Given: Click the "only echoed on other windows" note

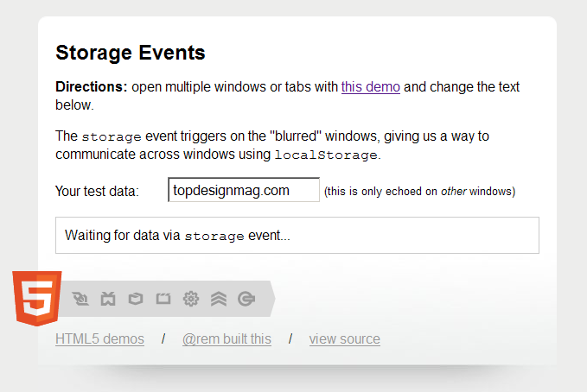Looking at the screenshot, I should click(419, 192).
